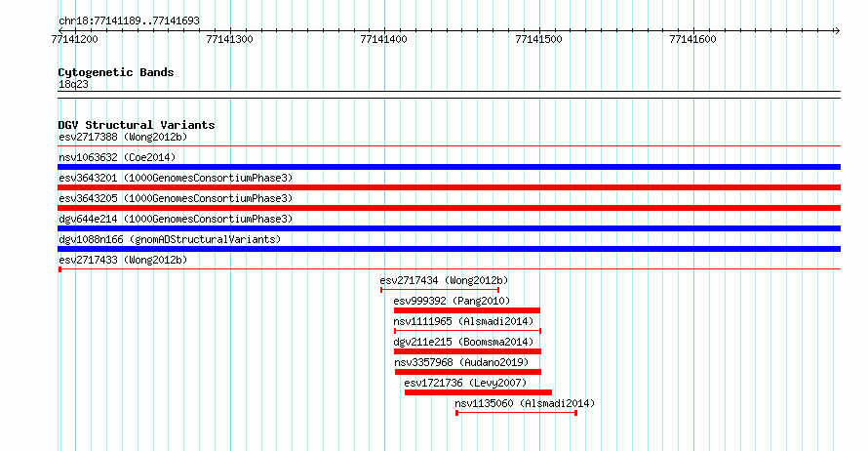Click the DGV Structural Variants track title

[137, 125]
